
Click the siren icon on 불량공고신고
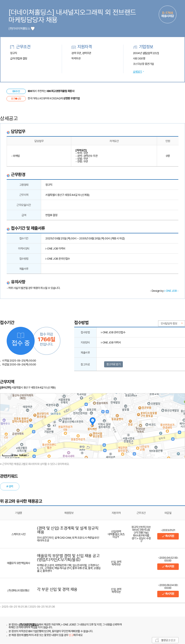[157, 640]
